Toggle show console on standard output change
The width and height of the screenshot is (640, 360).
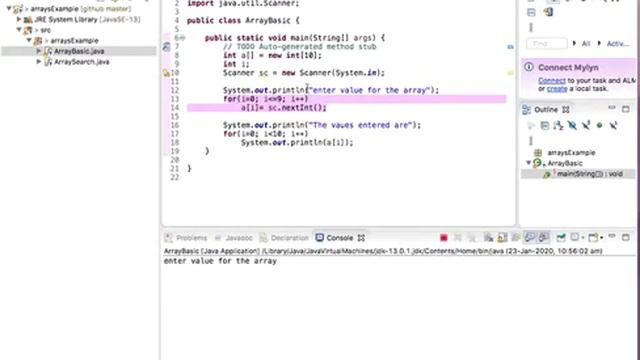(x=530, y=238)
